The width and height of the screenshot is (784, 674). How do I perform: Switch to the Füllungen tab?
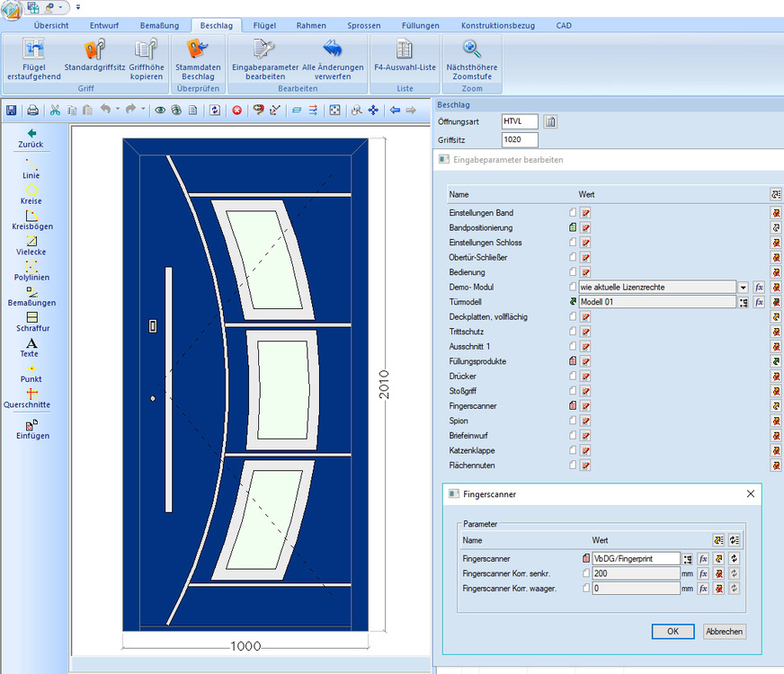coord(420,26)
